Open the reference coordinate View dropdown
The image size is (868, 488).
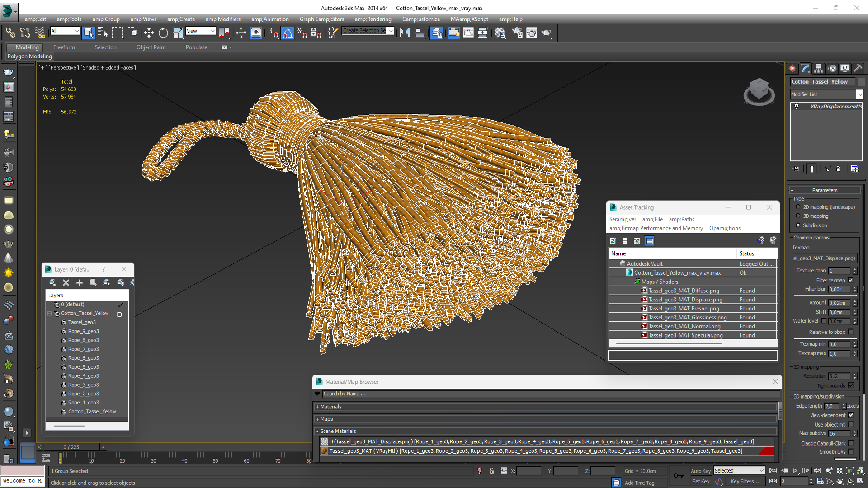[x=201, y=31]
